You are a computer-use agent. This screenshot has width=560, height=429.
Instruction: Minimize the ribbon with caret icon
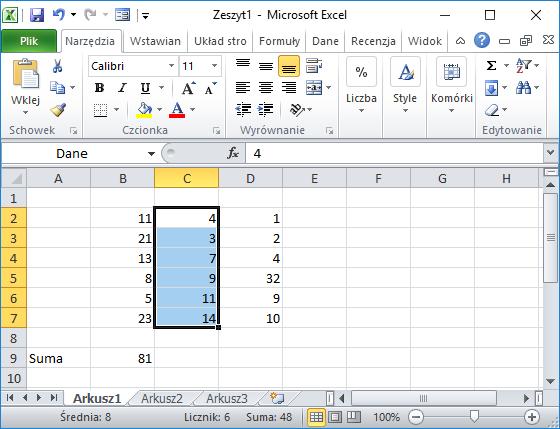[460, 41]
